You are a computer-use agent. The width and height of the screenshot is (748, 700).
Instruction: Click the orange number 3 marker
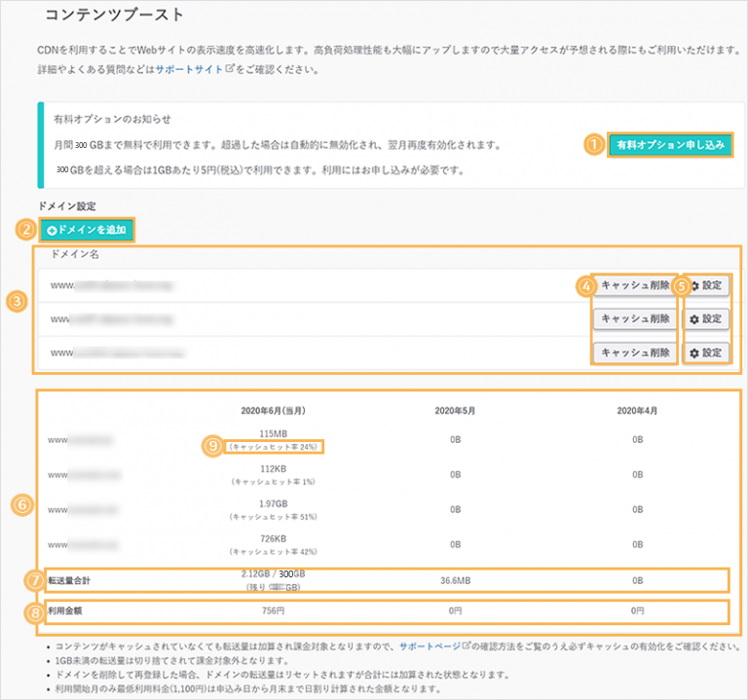click(17, 302)
